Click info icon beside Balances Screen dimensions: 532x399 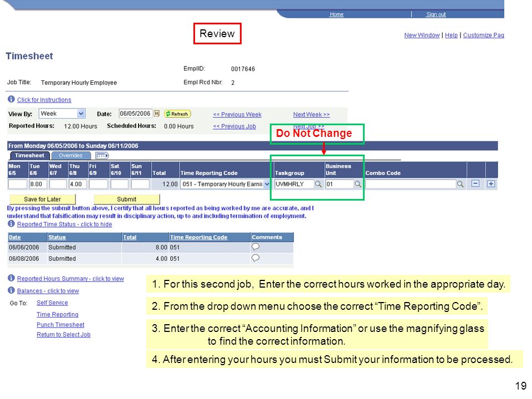point(11,290)
